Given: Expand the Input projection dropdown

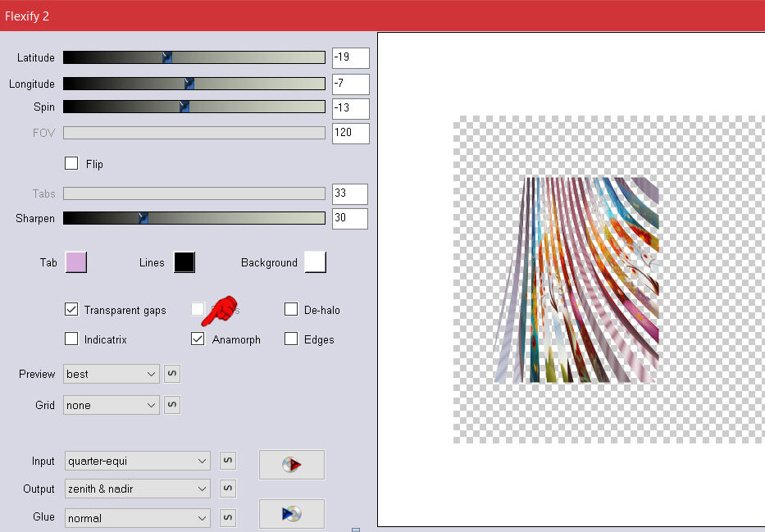Looking at the screenshot, I should pos(137,461).
